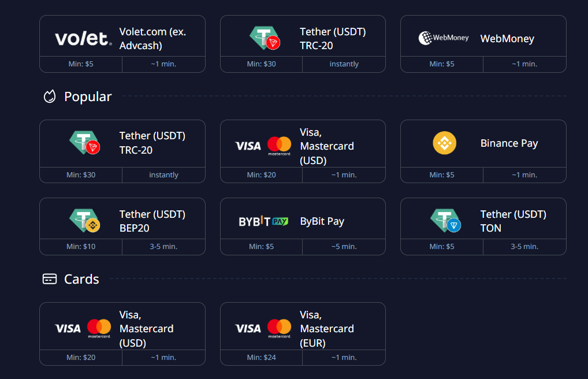Click the flame icon beside Popular heading

[51, 96]
